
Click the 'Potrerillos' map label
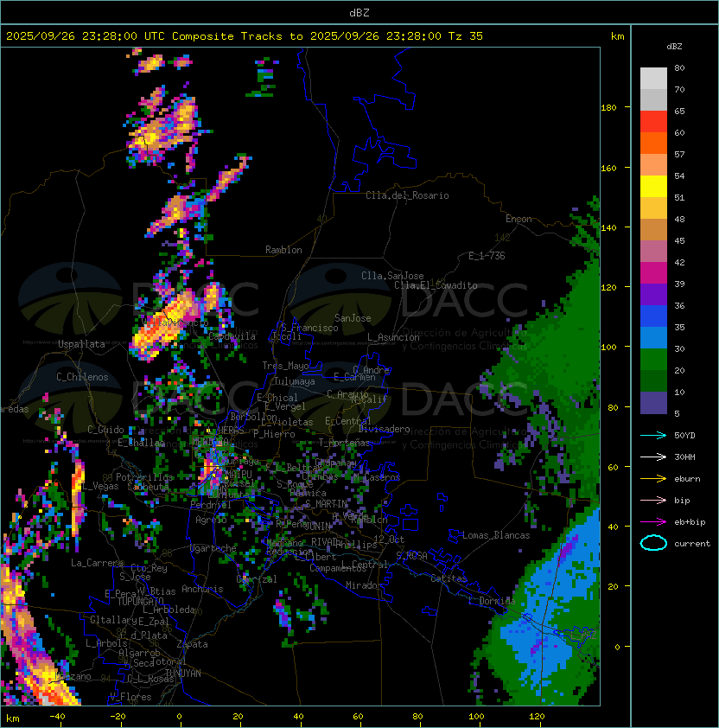click(x=144, y=477)
